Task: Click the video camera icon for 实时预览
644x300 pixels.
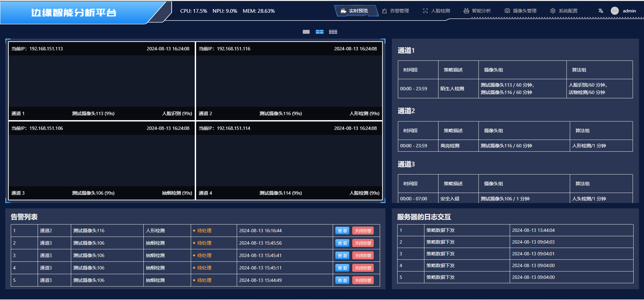Action: coord(343,11)
